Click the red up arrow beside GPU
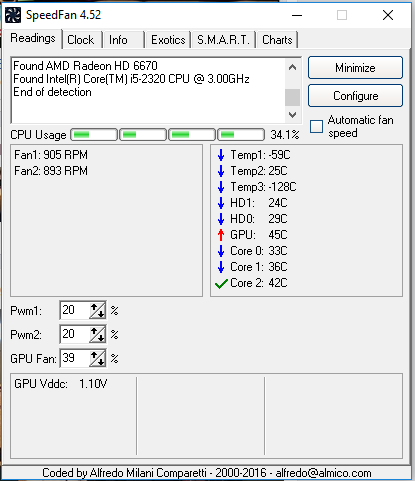Image resolution: width=415 pixels, height=481 pixels. pos(221,235)
